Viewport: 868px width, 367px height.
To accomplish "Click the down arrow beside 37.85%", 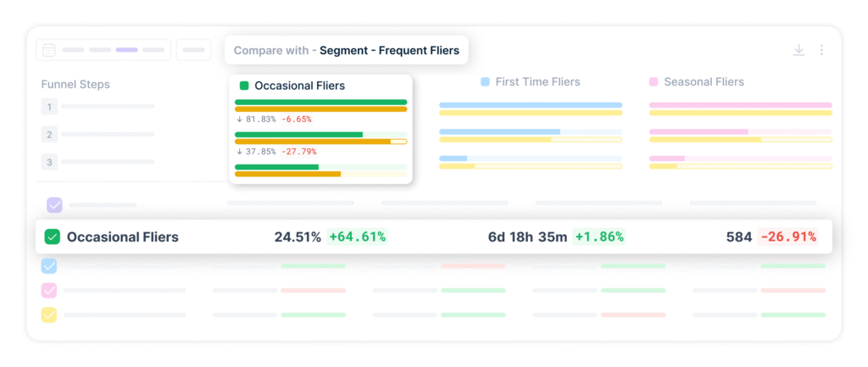I will pos(239,152).
